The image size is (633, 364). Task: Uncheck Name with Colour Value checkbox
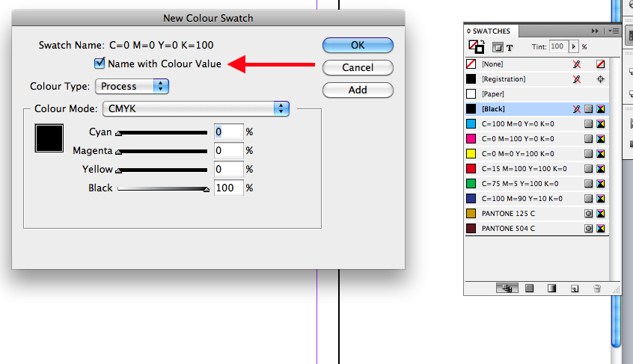click(100, 64)
